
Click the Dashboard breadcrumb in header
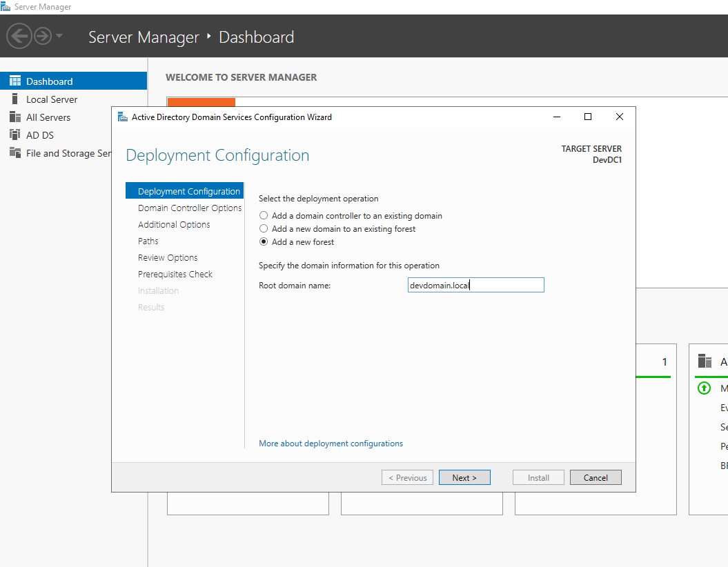(x=256, y=37)
